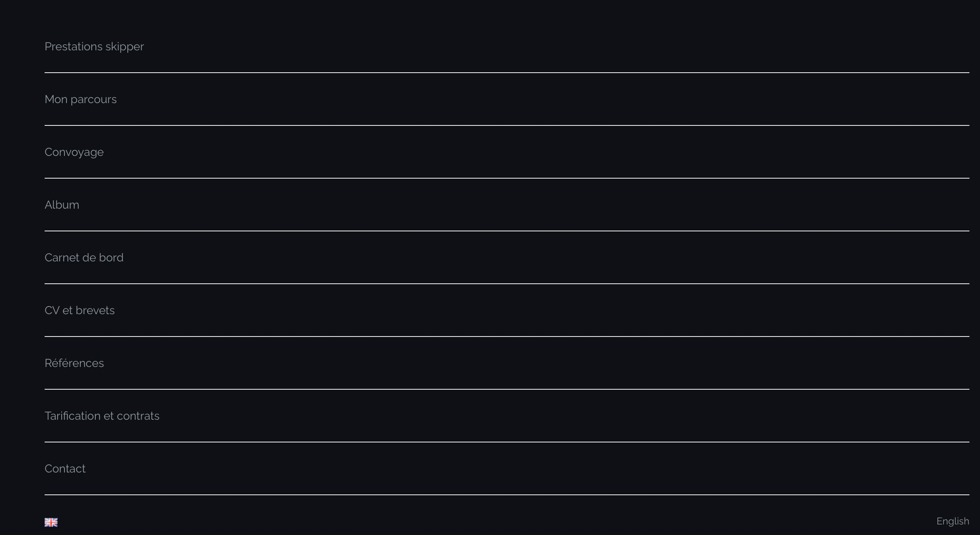
Task: Open the boat delivery Convoyage link
Action: (74, 152)
